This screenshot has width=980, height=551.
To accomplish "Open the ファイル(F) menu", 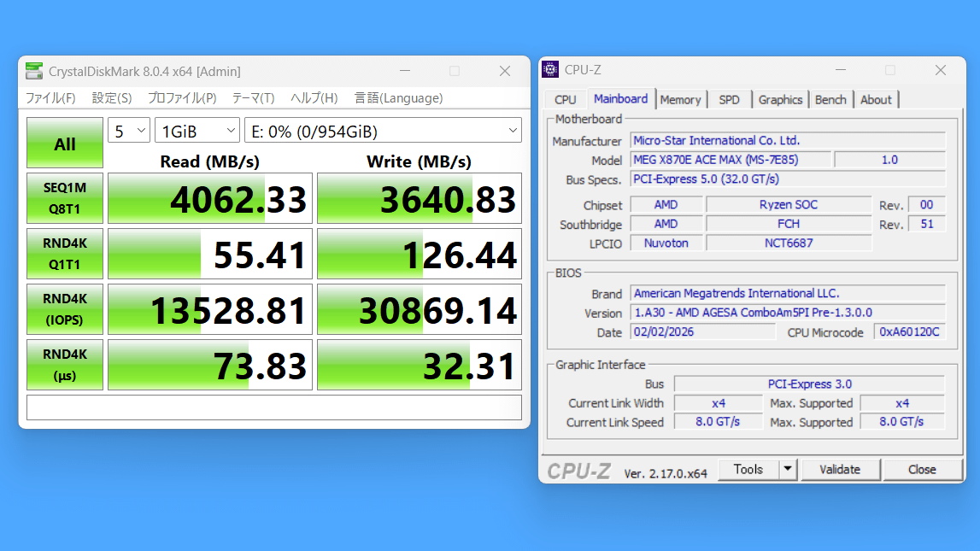I will tap(50, 98).
